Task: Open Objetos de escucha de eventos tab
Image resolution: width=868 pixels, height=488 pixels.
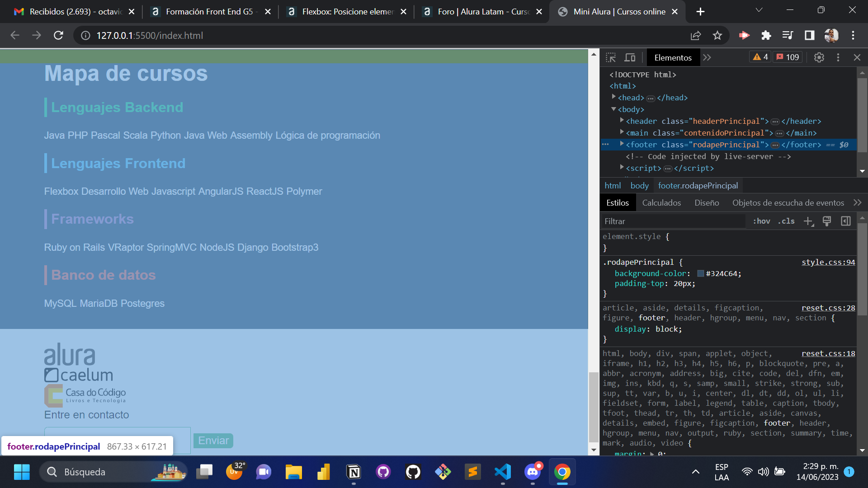Action: point(788,203)
